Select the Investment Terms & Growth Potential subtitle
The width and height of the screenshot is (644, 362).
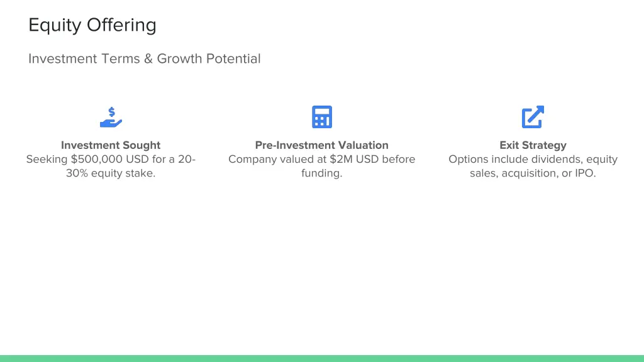[145, 58]
